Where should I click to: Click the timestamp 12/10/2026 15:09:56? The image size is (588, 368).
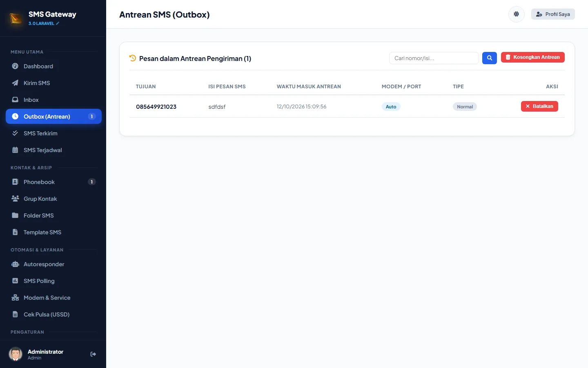click(x=302, y=107)
